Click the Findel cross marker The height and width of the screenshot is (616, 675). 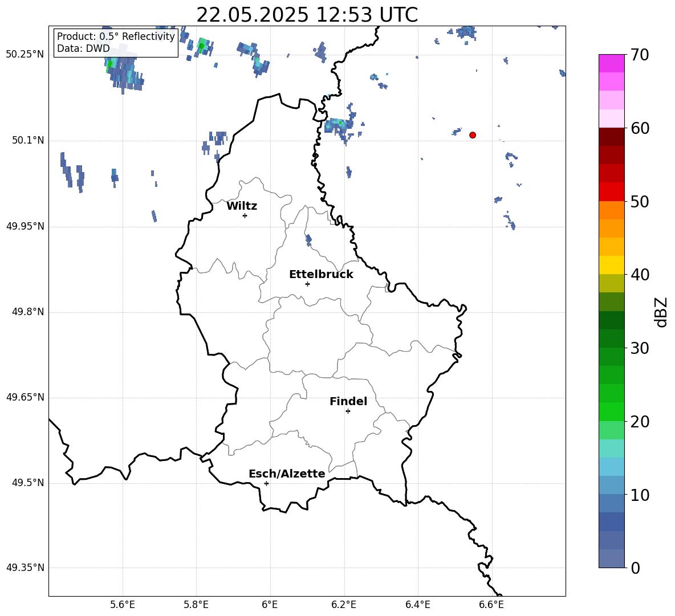click(348, 411)
